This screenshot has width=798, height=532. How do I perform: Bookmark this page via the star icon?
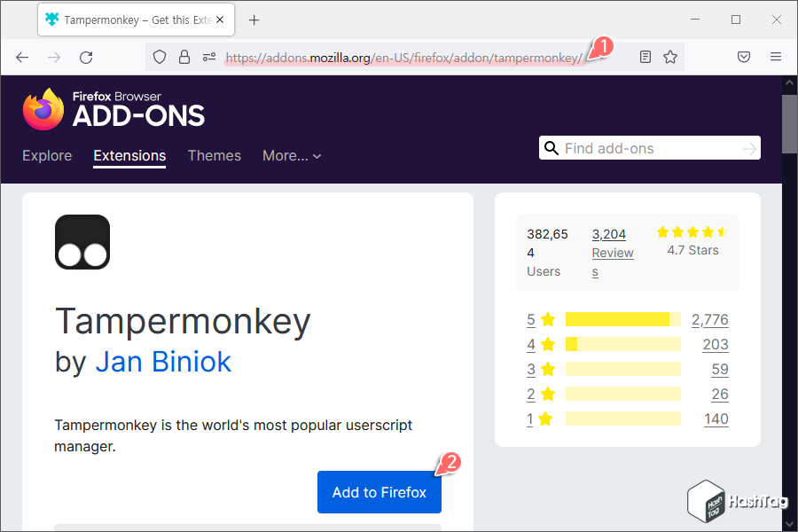[671, 56]
